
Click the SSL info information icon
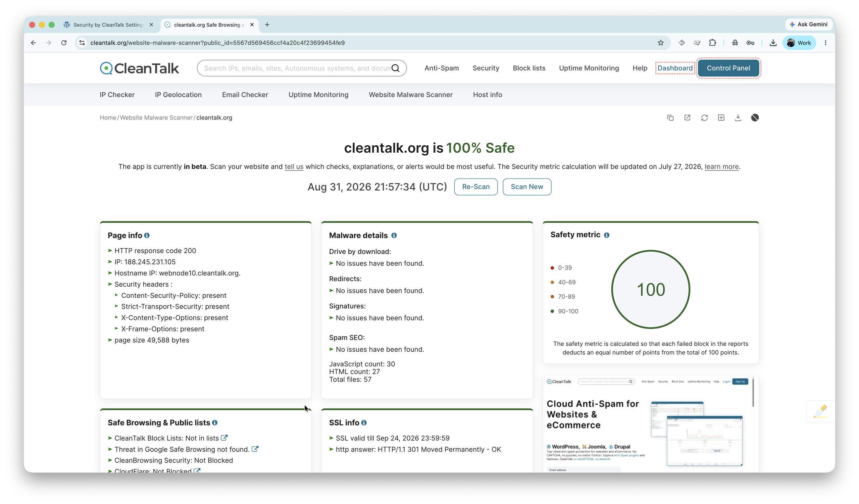coord(364,422)
